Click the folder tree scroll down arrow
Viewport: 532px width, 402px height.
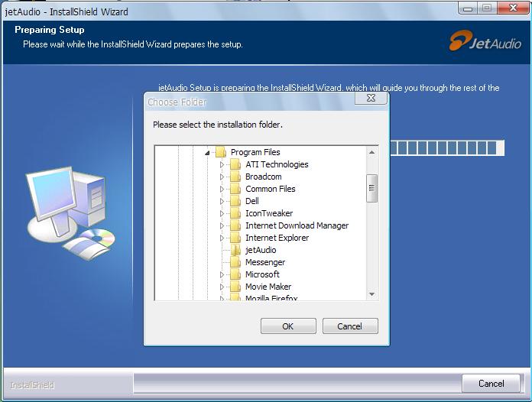371,294
